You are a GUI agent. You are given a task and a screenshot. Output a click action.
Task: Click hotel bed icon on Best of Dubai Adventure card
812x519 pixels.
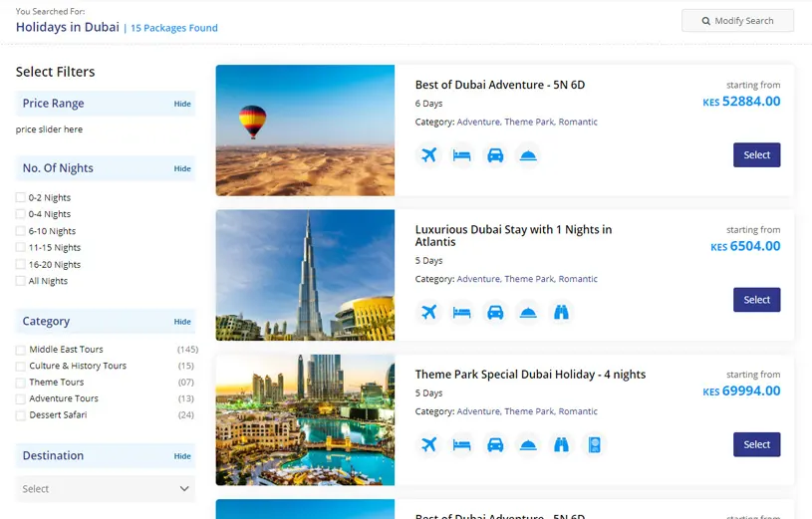point(461,154)
